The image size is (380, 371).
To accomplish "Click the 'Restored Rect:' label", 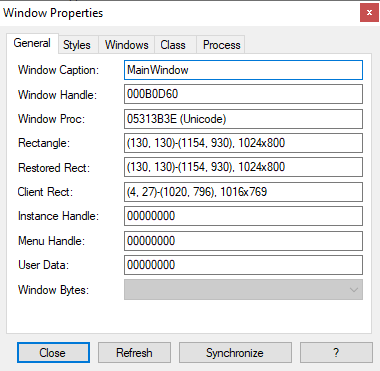I will point(54,167).
